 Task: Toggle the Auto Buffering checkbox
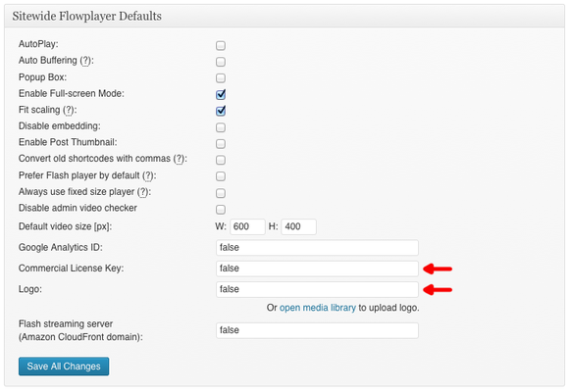(221, 62)
